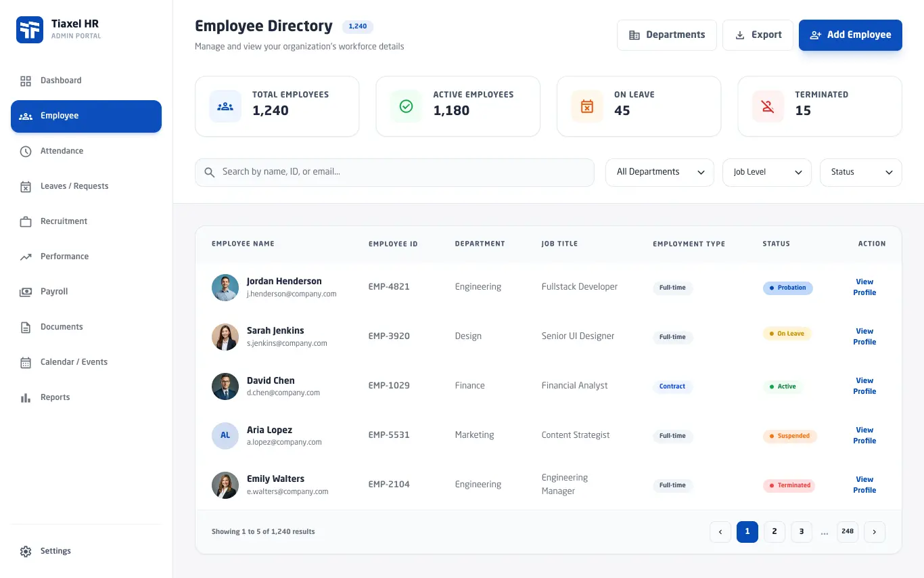Jump to page 248
The height and width of the screenshot is (578, 924).
tap(848, 532)
